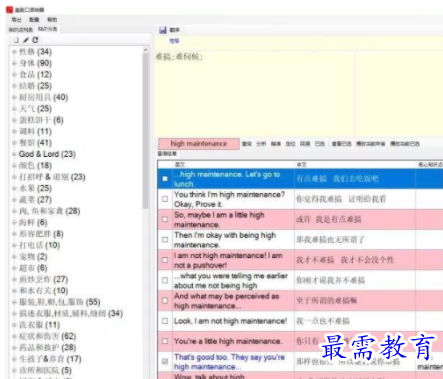Switch to the 知识分类 tab
The image size is (443, 379).
click(x=47, y=29)
